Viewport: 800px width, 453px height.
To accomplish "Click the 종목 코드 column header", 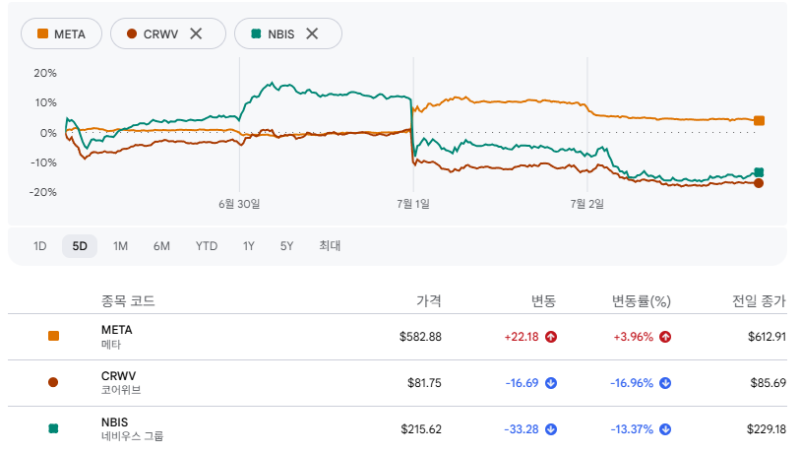I will click(128, 301).
